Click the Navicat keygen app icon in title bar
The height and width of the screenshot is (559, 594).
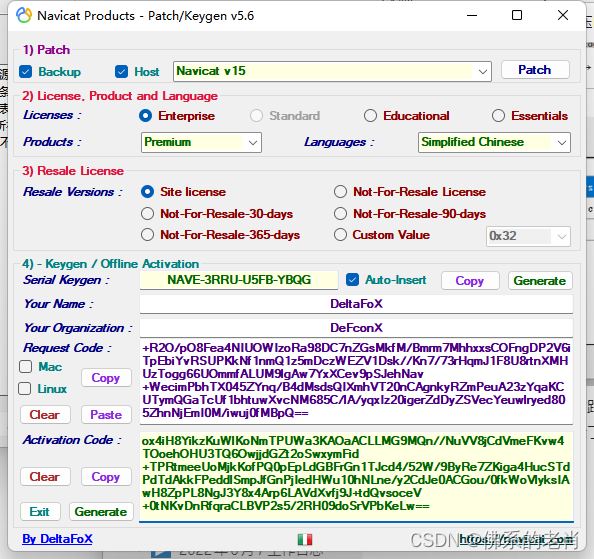23,16
